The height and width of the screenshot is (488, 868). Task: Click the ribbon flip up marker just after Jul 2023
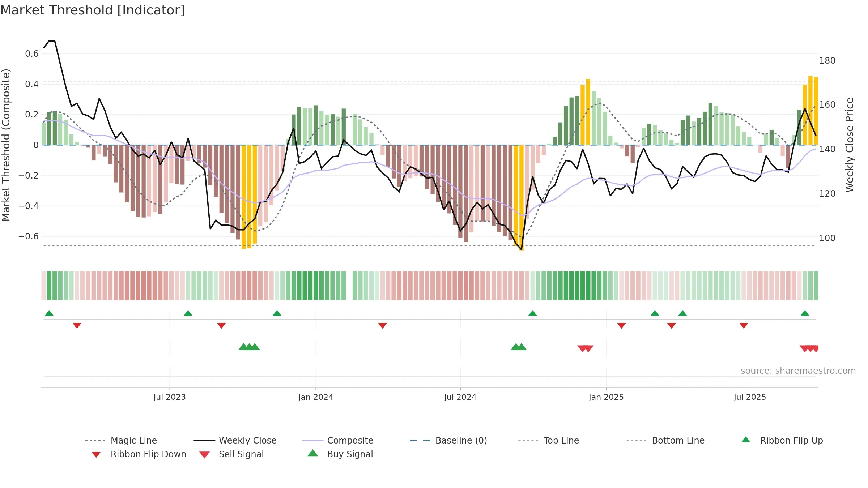[188, 313]
